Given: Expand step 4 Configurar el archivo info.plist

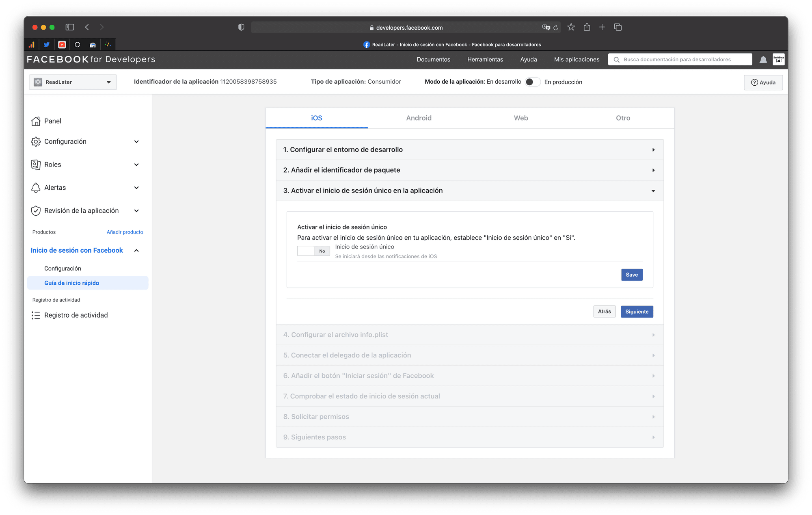Looking at the screenshot, I should coord(470,335).
